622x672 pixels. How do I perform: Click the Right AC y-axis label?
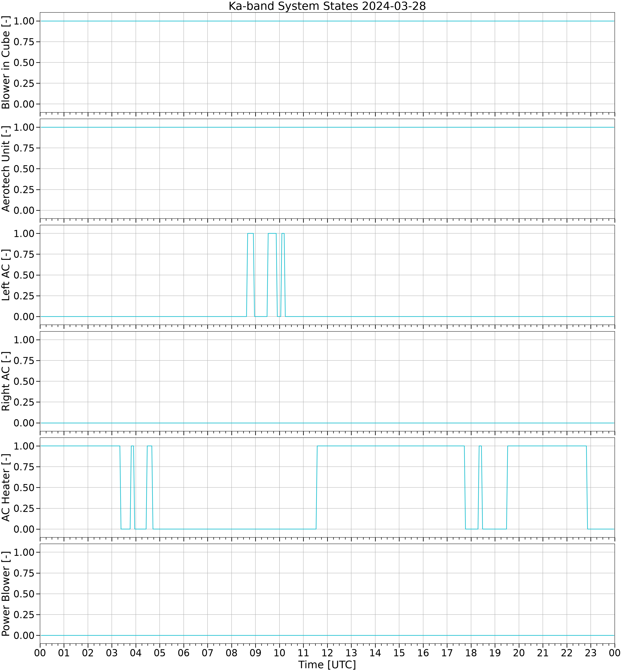pos(6,381)
